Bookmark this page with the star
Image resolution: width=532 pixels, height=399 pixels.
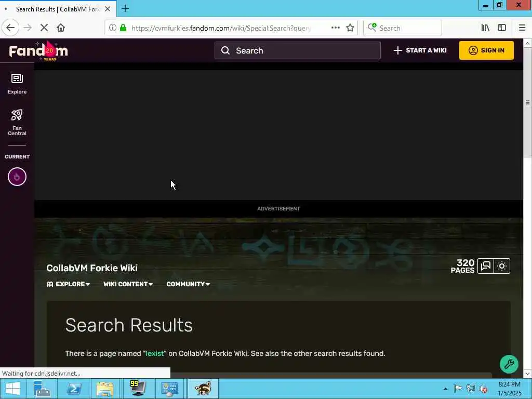pos(350,28)
